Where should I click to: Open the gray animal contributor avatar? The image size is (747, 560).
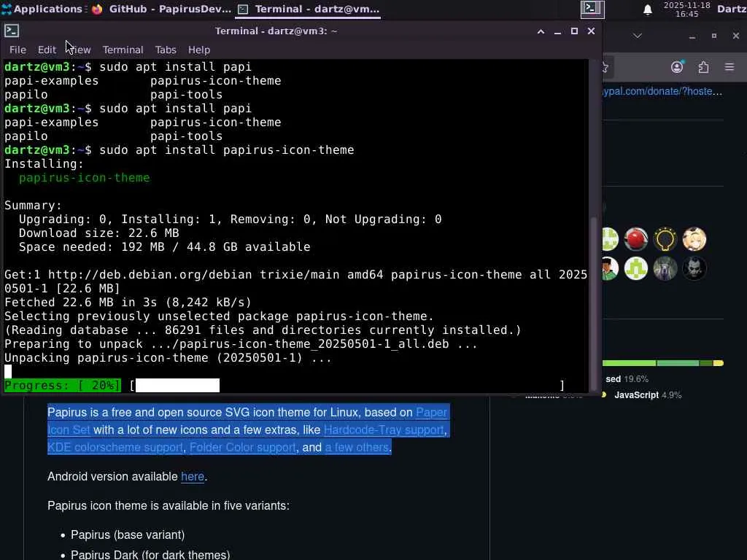click(x=665, y=268)
